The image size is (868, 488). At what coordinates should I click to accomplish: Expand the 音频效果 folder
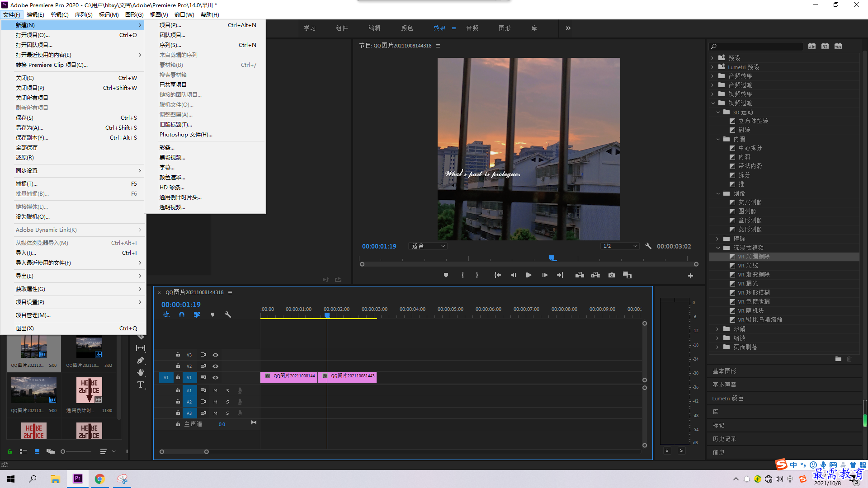click(712, 76)
